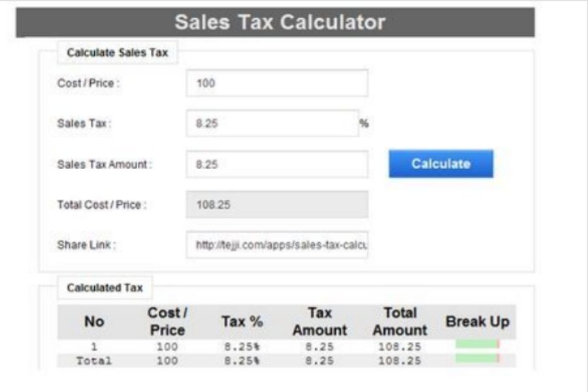588x392 pixels.
Task: Click the percent sign beside Sales Tax
Action: click(364, 123)
